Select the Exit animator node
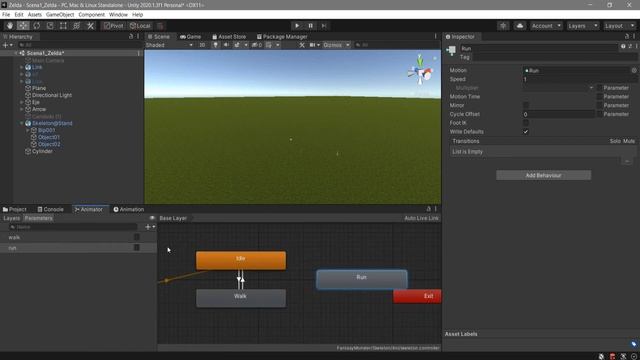The height and width of the screenshot is (360, 640). point(417,296)
